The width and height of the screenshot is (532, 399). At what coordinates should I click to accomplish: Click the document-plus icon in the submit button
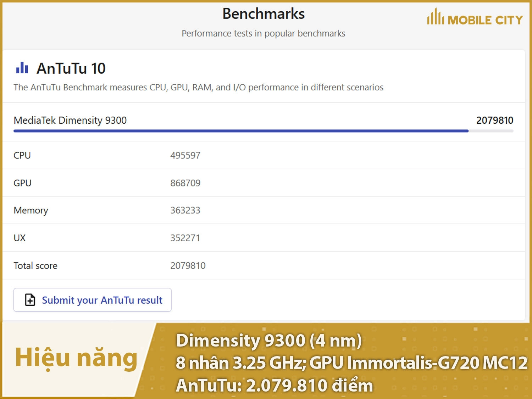point(30,300)
